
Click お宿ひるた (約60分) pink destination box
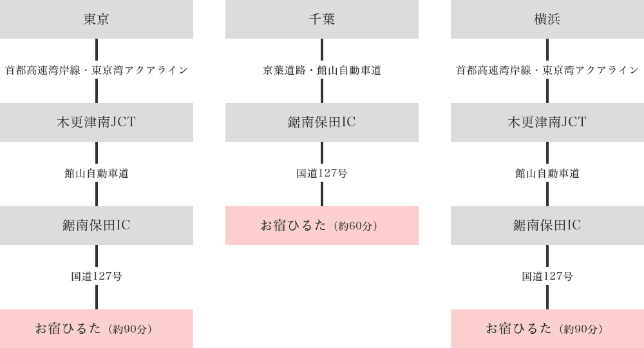coord(321,226)
